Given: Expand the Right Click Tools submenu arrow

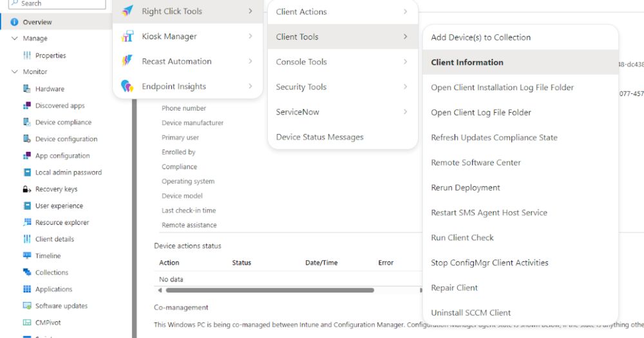Looking at the screenshot, I should 250,11.
